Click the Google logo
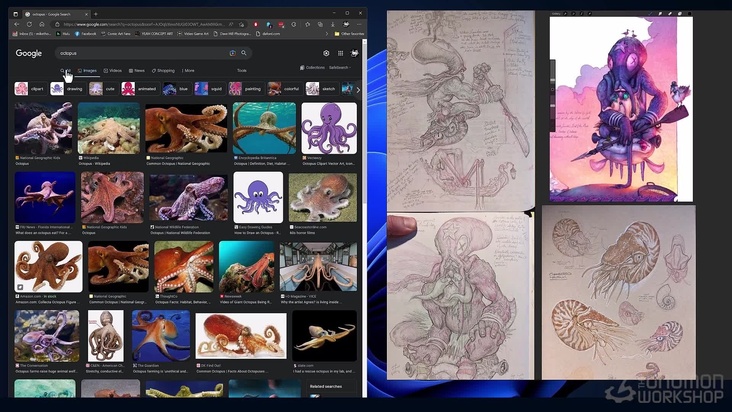This screenshot has width=732, height=412. pos(29,53)
